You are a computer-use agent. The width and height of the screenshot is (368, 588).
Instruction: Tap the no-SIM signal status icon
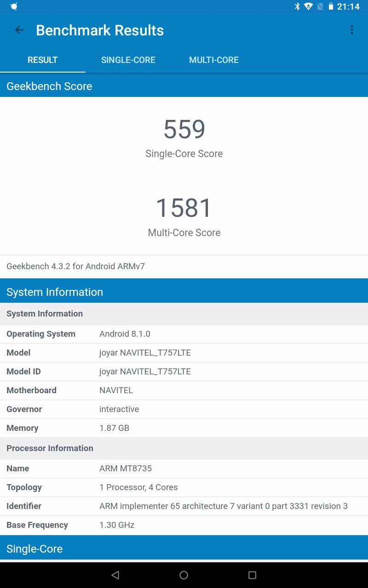point(320,6)
